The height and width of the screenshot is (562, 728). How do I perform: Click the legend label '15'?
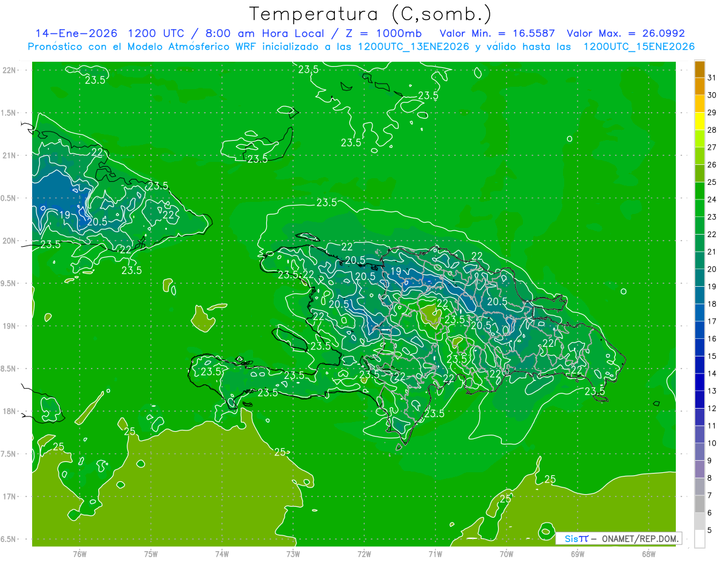tap(712, 356)
